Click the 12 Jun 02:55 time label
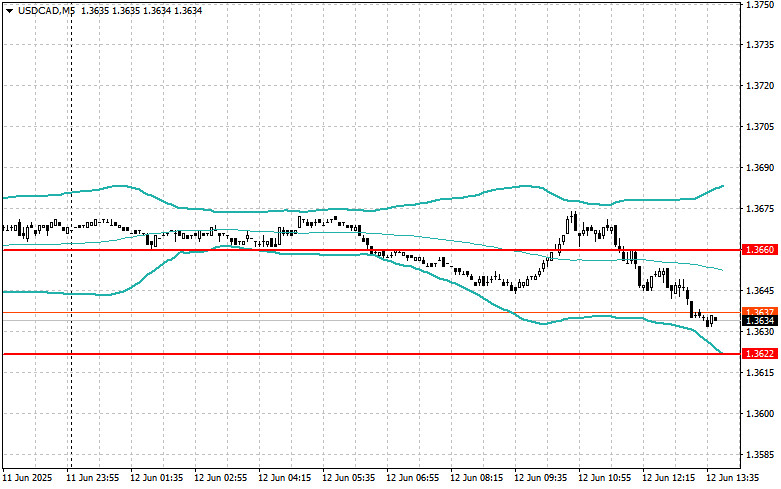This screenshot has width=781, height=489. pos(221,478)
